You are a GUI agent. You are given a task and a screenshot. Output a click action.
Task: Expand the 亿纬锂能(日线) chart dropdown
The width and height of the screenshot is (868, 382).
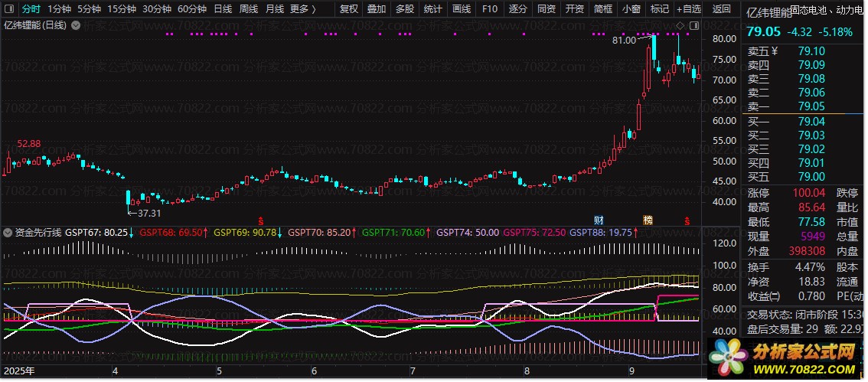[74, 25]
